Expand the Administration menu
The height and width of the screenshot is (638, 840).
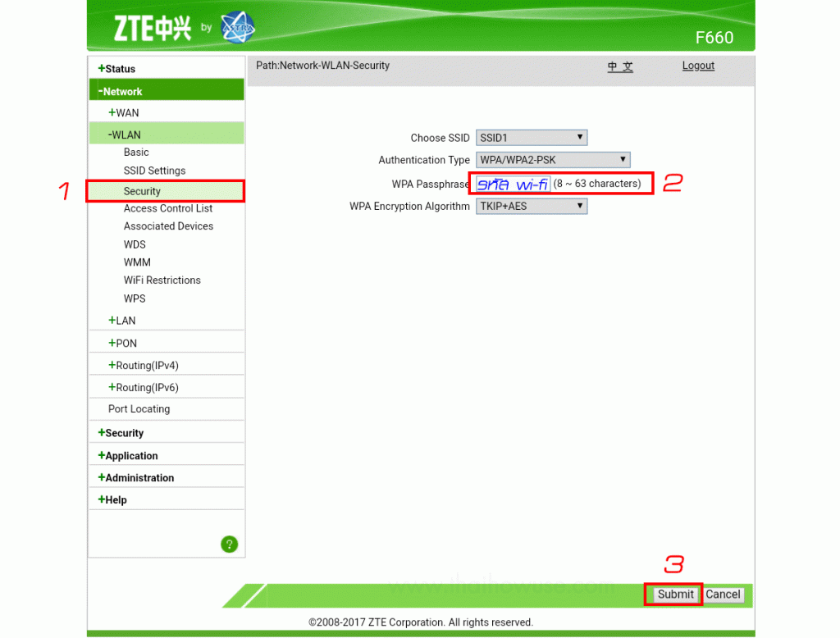(x=136, y=478)
